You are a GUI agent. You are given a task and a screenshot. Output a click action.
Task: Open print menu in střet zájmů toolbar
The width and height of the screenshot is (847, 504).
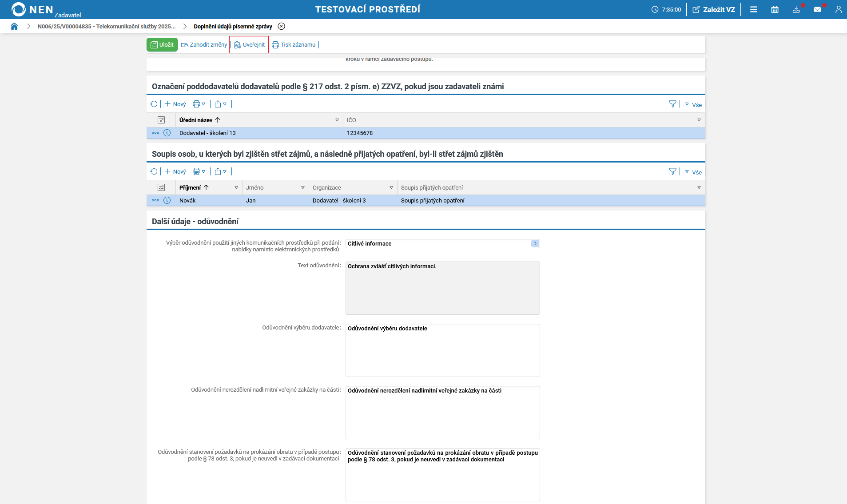pyautogui.click(x=199, y=171)
